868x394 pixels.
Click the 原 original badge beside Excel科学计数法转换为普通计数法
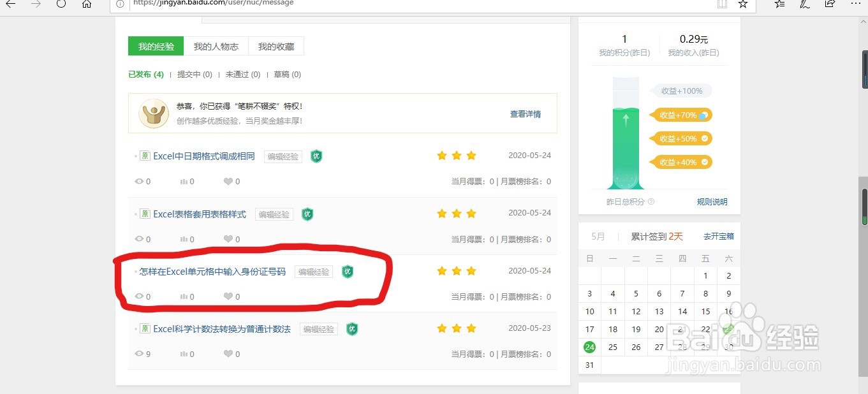145,328
